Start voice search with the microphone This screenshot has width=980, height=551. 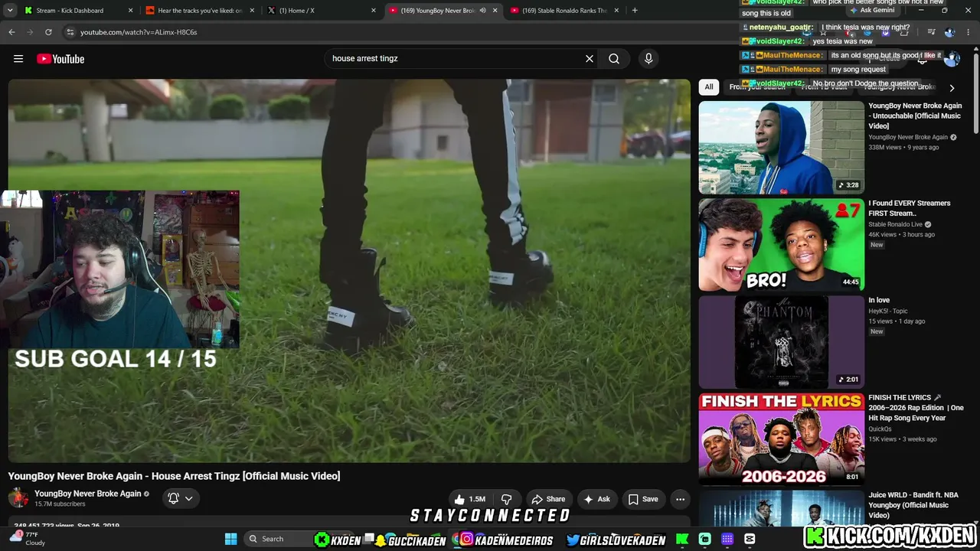648,59
